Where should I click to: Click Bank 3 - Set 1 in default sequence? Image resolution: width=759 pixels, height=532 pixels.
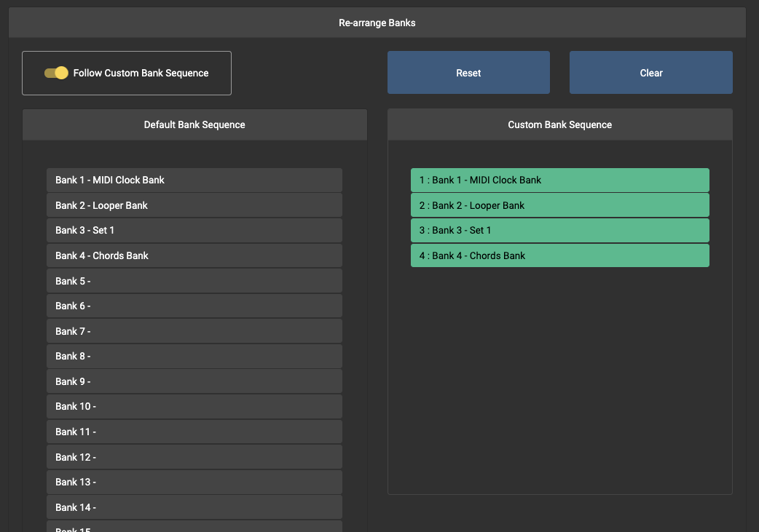[x=194, y=230]
